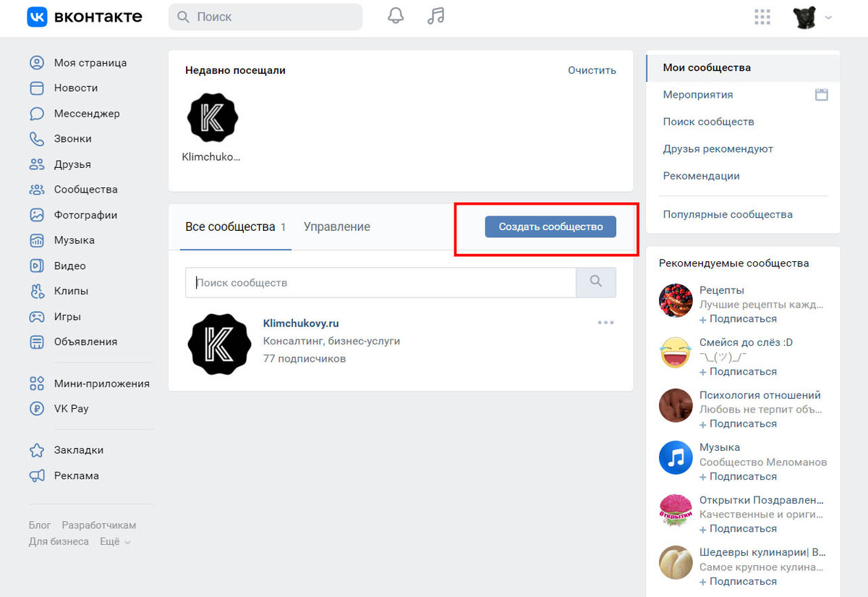Click the calendar icon beside Мероприятия
868x597 pixels.
click(x=821, y=95)
